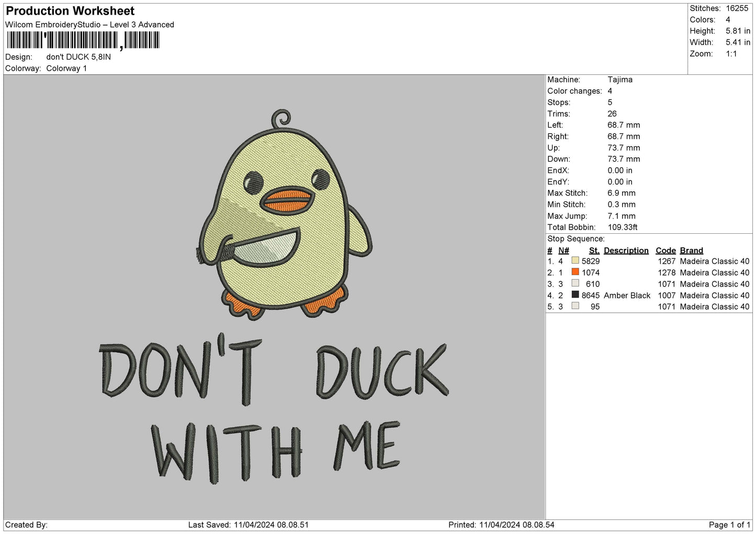Click 'Wilcom EmbroideryStudio – Level 3 Advanced' text
The width and height of the screenshot is (756, 534).
[89, 25]
